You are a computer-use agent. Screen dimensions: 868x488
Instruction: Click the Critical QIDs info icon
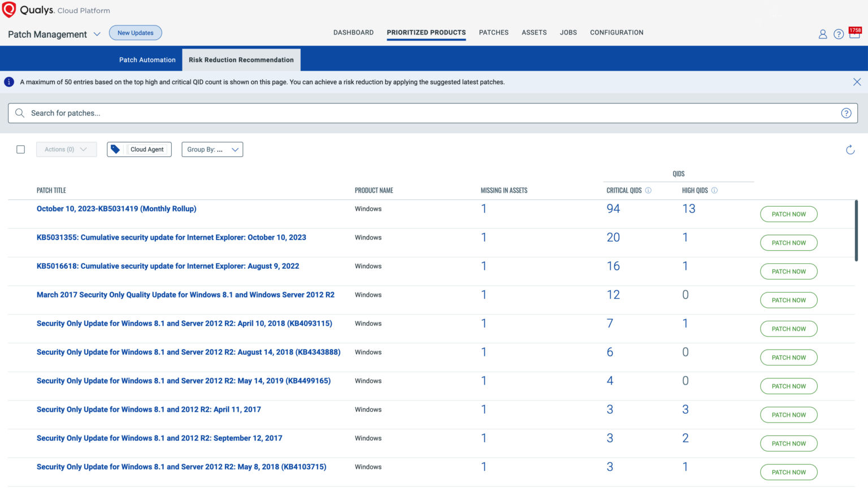(x=649, y=190)
